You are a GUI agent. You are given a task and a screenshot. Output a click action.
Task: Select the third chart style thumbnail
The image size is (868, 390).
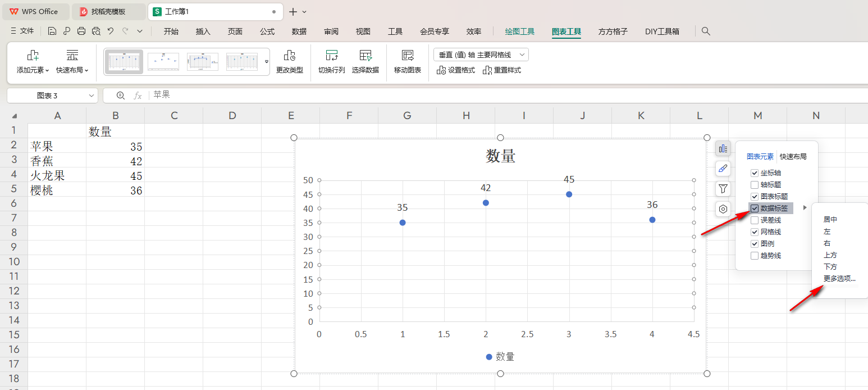(x=203, y=61)
